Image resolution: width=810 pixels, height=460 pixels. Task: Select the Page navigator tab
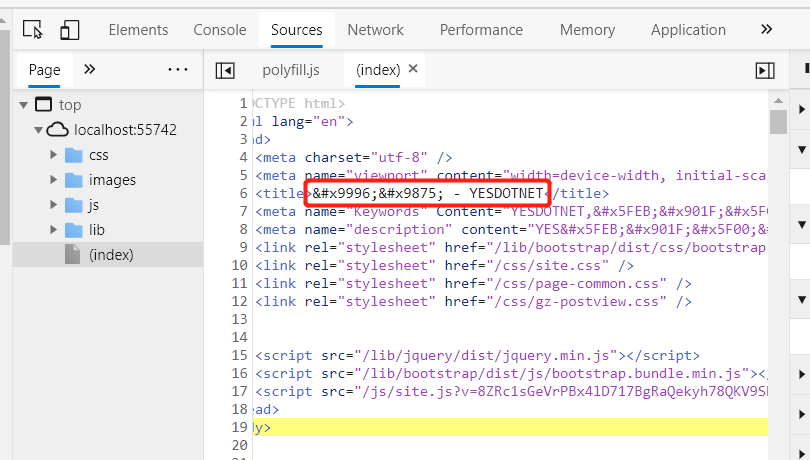tap(44, 70)
